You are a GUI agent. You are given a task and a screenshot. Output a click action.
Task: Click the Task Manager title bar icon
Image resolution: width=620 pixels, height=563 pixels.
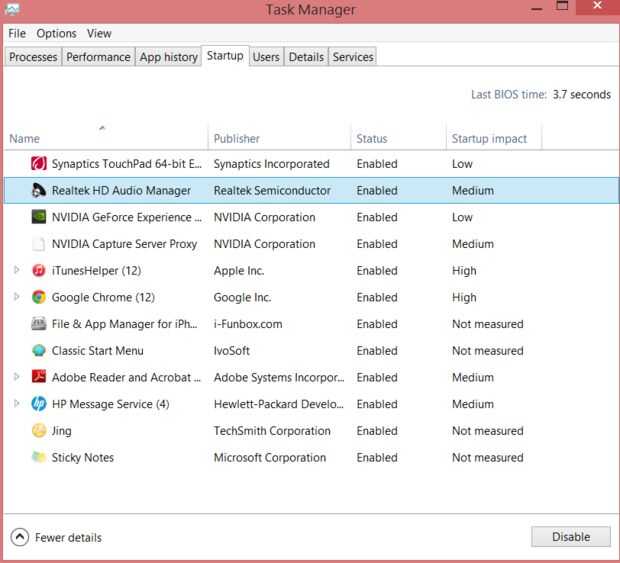pos(12,9)
